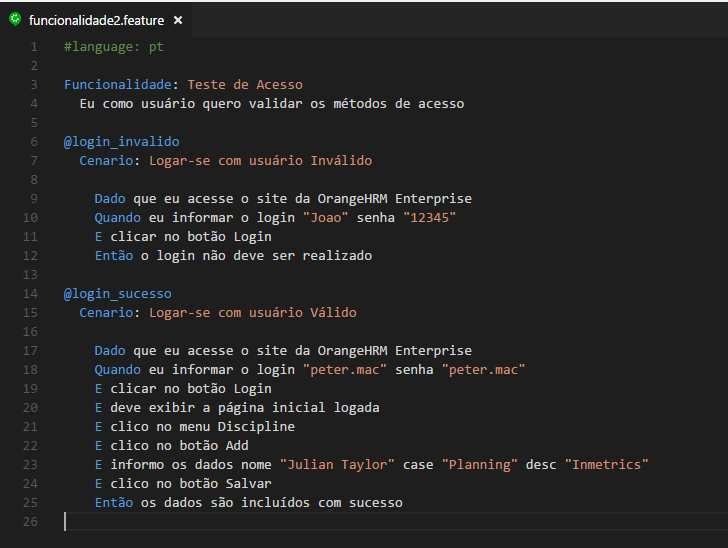Screen dimensions: 728x548
Task: Click the cucumber file icon on tab
Action: click(15, 20)
